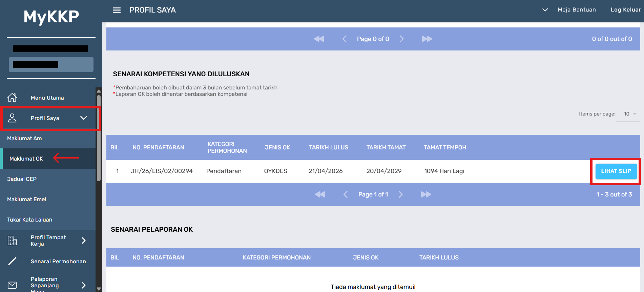The width and height of the screenshot is (644, 292).
Task: Click the Pelaporan Sepanjang Masa envelope icon
Action: pyautogui.click(x=12, y=285)
